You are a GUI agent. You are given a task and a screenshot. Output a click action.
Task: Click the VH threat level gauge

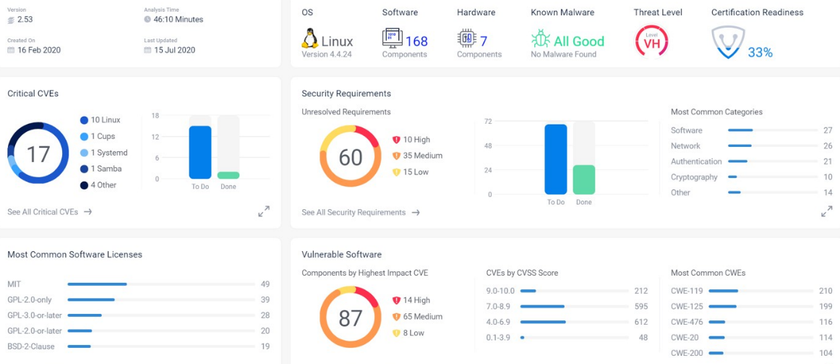[651, 42]
